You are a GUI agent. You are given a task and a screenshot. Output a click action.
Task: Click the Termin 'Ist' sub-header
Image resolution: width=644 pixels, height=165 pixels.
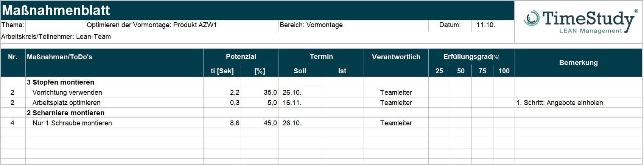point(342,71)
